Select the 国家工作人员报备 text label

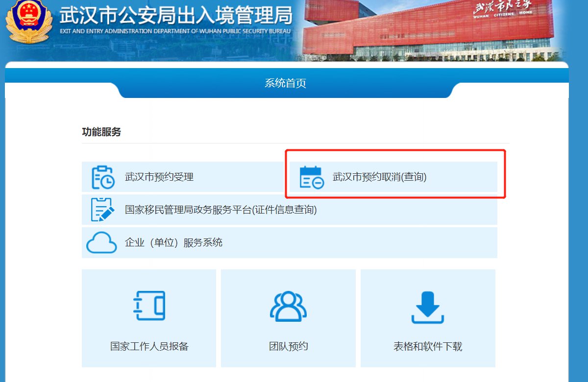(149, 346)
